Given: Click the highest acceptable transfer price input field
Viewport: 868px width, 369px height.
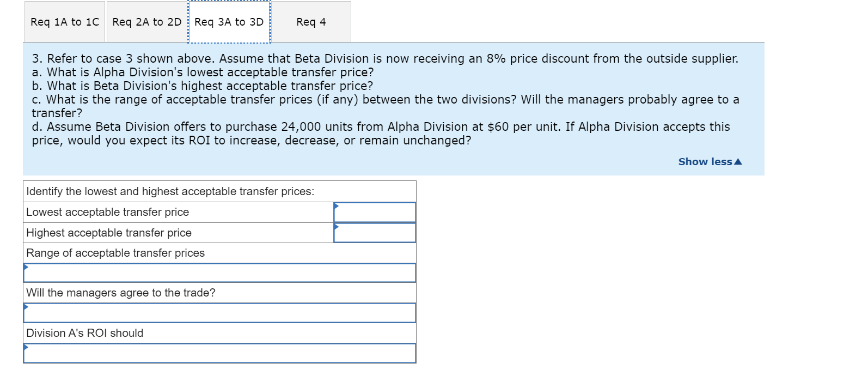Looking at the screenshot, I should coord(376,233).
